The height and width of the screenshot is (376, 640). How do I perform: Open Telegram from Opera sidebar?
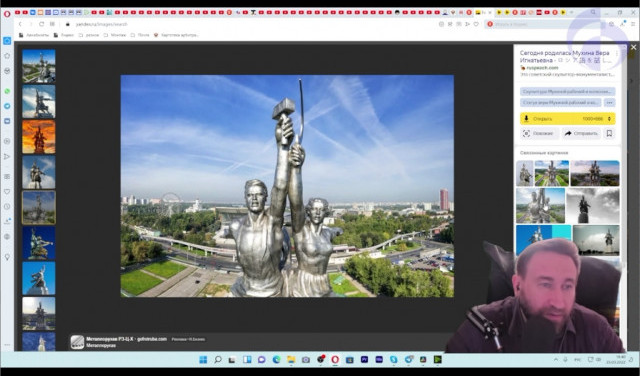click(7, 106)
